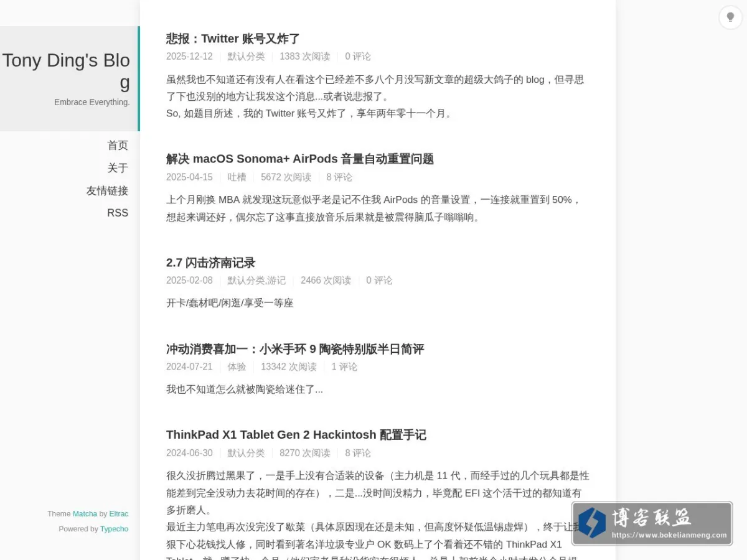Select the 默认分类 category under the ThinkPad post
Viewport: 747px width, 560px height.
coord(246,453)
